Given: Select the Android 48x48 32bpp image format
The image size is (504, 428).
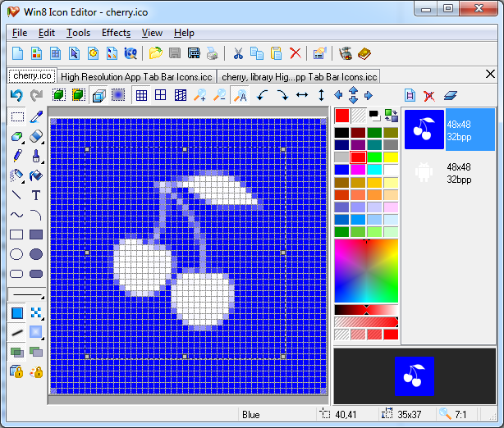Looking at the screenshot, I should coord(449,173).
